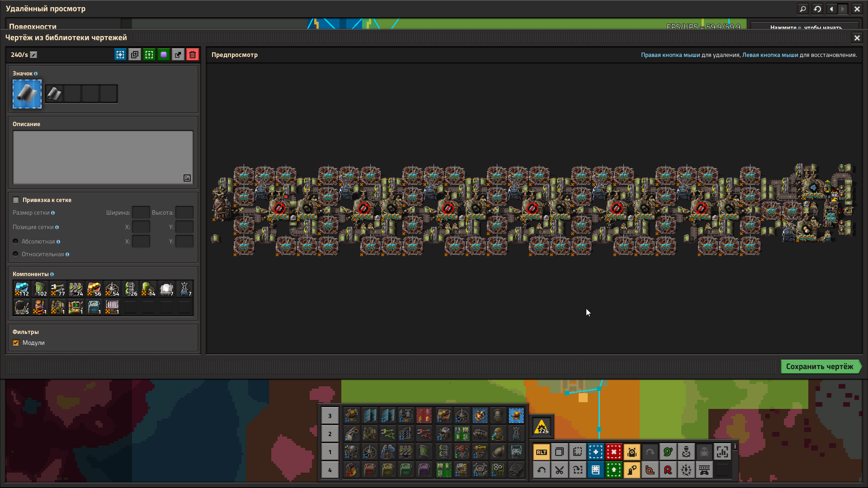Click the inserter component with count 77
This screenshot has height=488, width=868.
coord(58,289)
